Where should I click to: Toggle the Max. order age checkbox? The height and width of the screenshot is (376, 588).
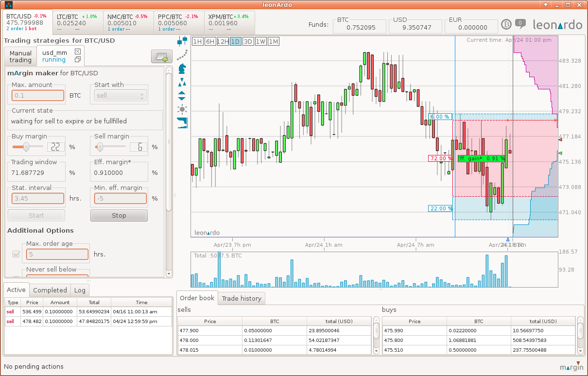(x=16, y=254)
